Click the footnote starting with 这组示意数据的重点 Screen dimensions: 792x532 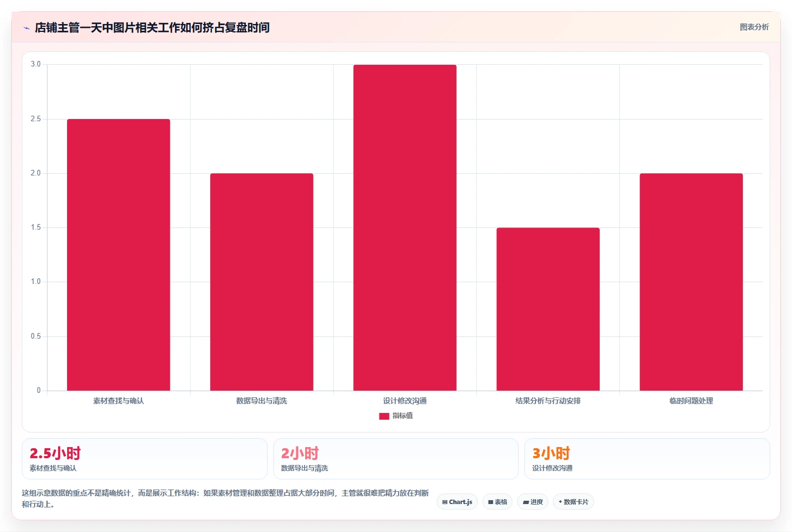point(225,498)
